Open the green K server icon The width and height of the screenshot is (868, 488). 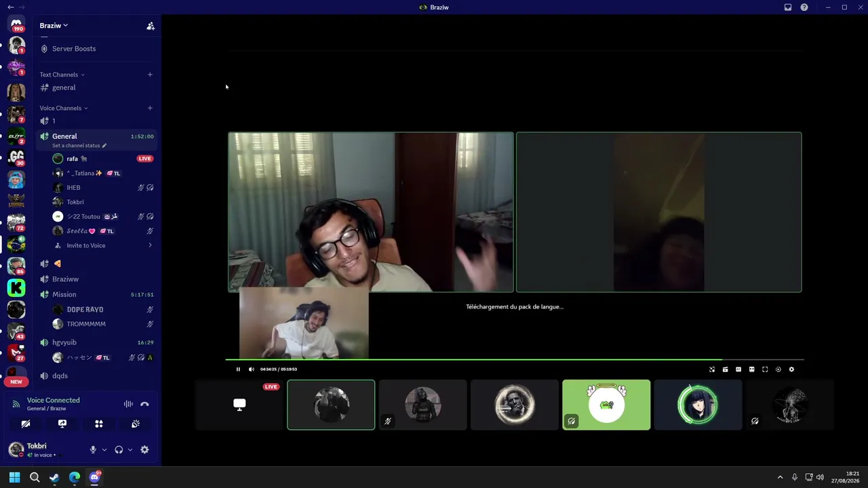16,288
